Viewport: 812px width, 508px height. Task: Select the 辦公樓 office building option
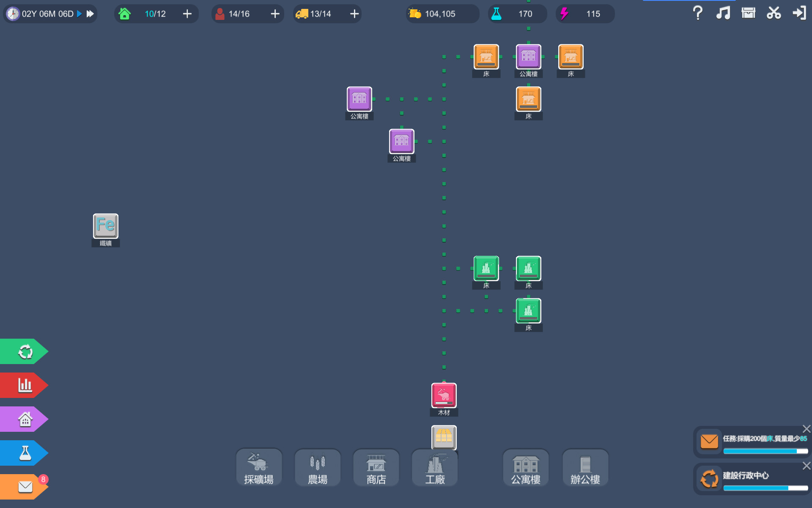click(585, 468)
